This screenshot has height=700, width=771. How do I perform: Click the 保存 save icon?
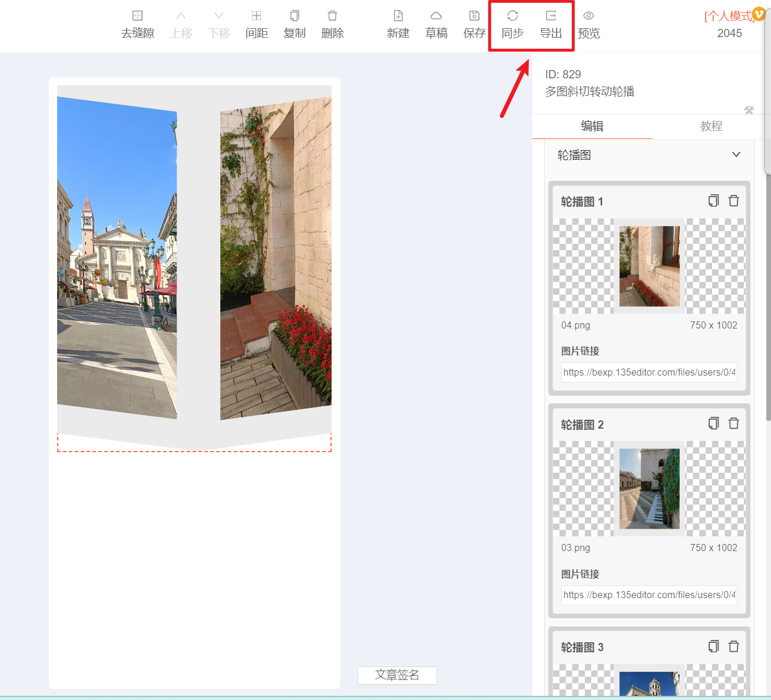tap(474, 16)
